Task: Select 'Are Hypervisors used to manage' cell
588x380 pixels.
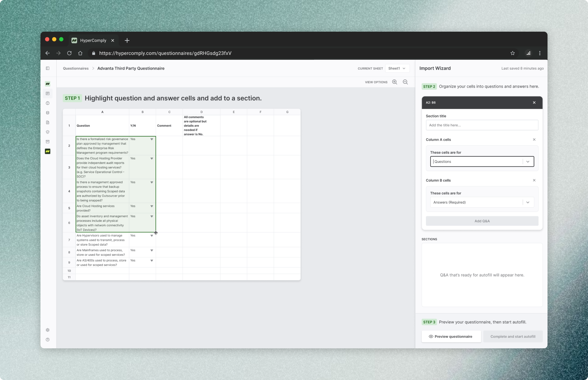Action: (x=102, y=240)
